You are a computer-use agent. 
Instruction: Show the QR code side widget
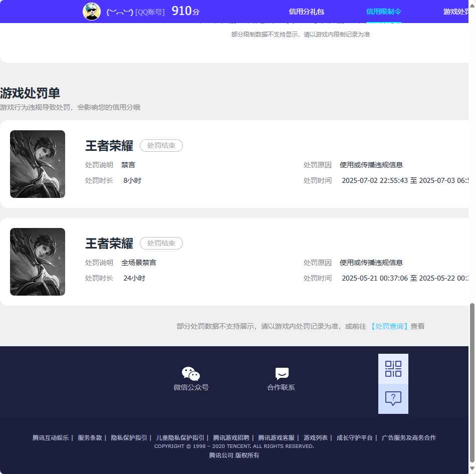pyautogui.click(x=393, y=369)
